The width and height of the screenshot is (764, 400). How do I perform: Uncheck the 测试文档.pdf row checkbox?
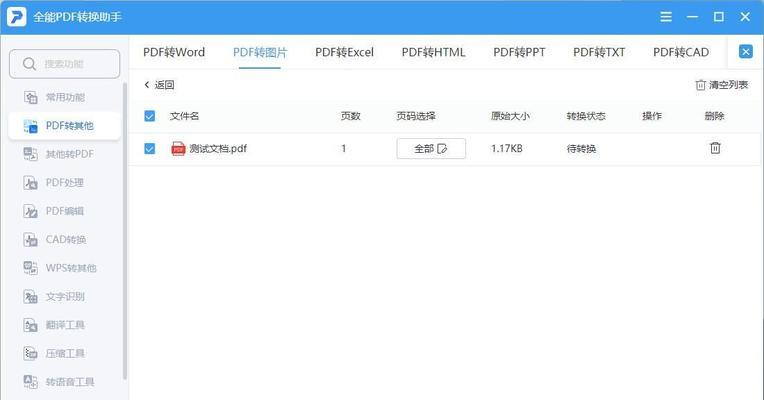coord(150,149)
